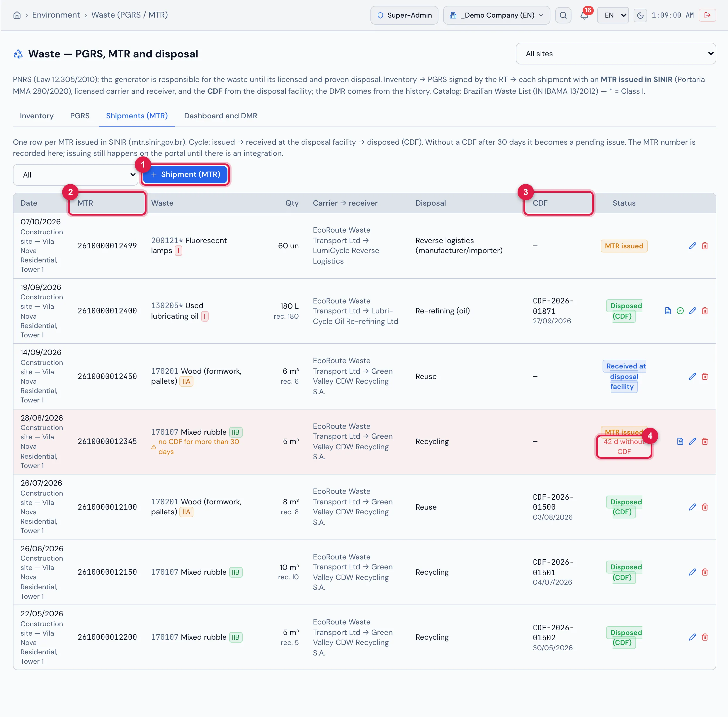Screen dimensions: 728x717
Task: Click the no CDF for more than 30 days warning
Action: 195,447
